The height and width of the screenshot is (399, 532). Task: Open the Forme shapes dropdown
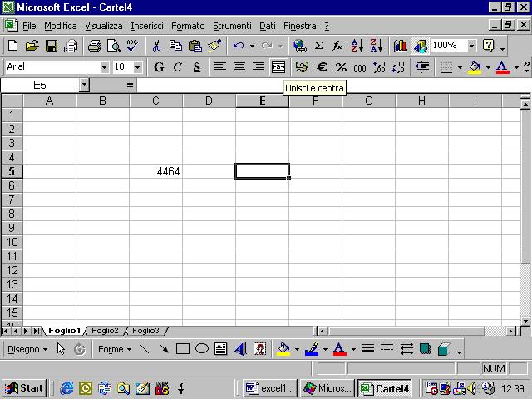pyautogui.click(x=115, y=349)
